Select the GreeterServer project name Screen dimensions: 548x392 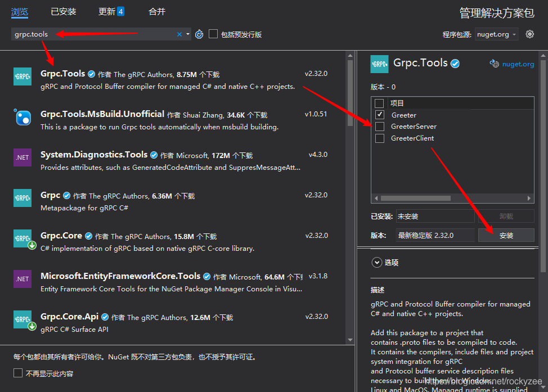pos(414,127)
